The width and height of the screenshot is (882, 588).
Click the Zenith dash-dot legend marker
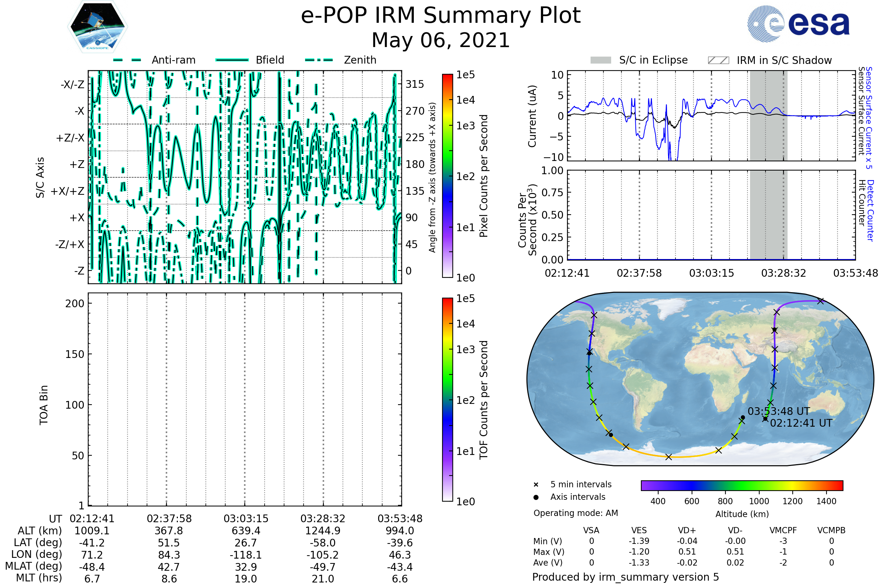319,60
